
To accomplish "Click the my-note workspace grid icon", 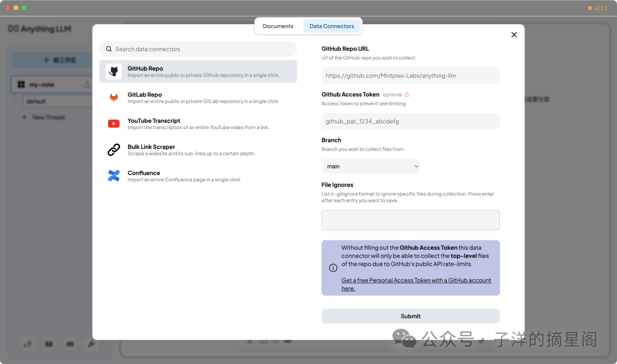I will tap(21, 85).
